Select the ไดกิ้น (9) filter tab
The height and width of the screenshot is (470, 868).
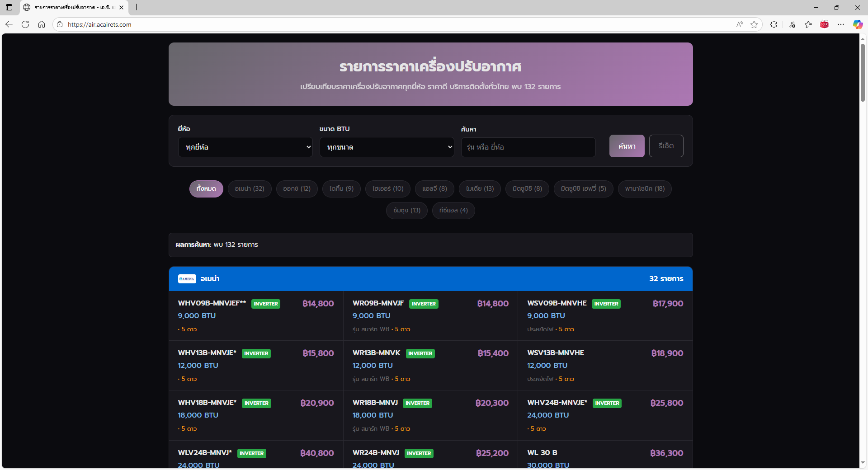tap(341, 189)
